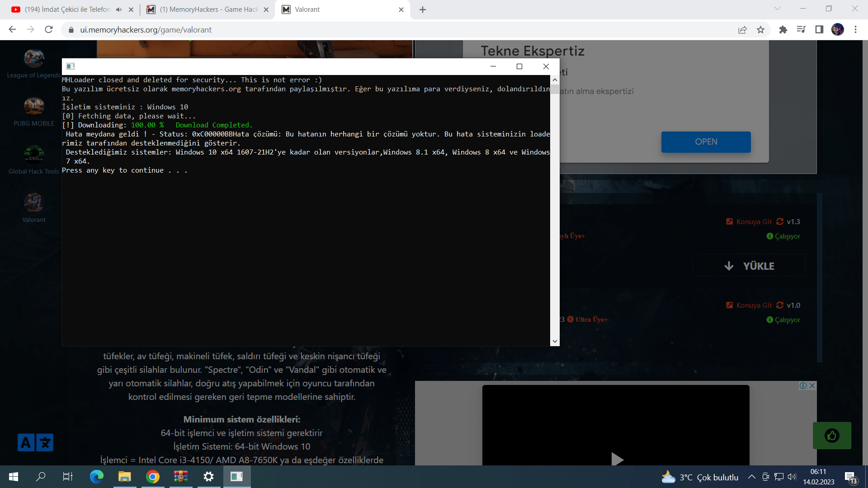Open File Explorer from taskbar
This screenshot has width=868, height=488.
(x=124, y=477)
